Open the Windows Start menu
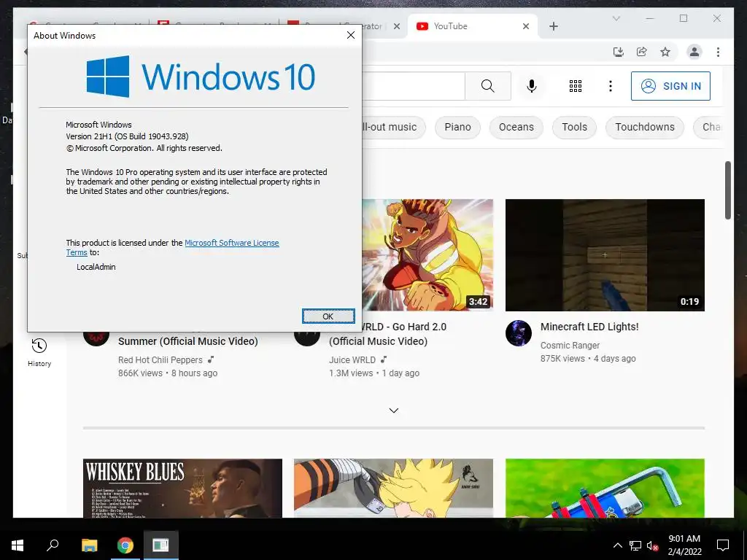The height and width of the screenshot is (560, 747). 18,545
